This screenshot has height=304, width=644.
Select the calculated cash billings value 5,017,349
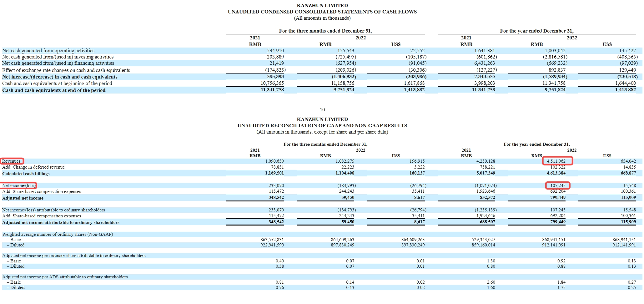click(486, 173)
